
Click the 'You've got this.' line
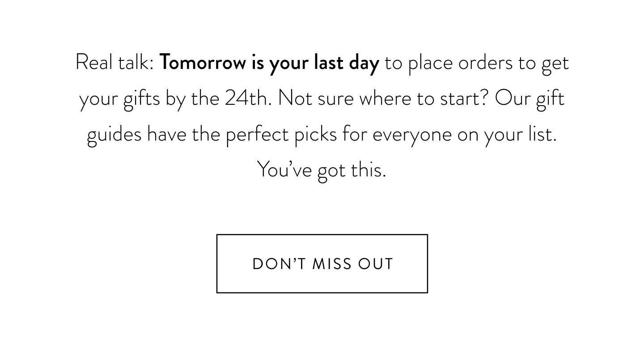coord(322,170)
